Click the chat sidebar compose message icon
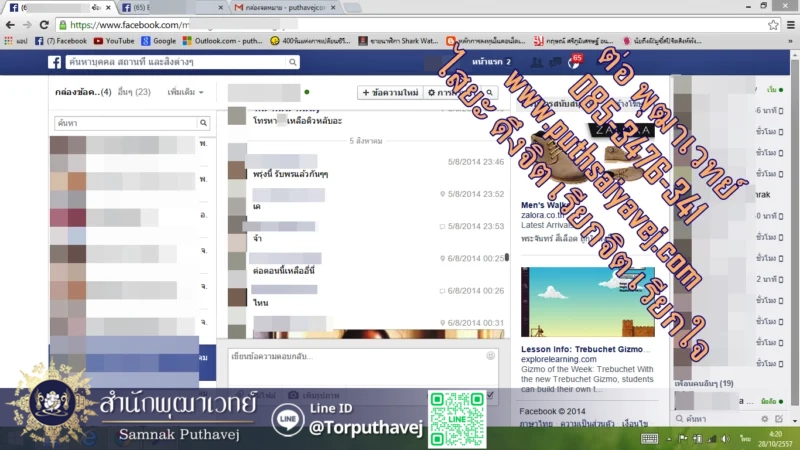This screenshot has height=450, width=800. 779,418
